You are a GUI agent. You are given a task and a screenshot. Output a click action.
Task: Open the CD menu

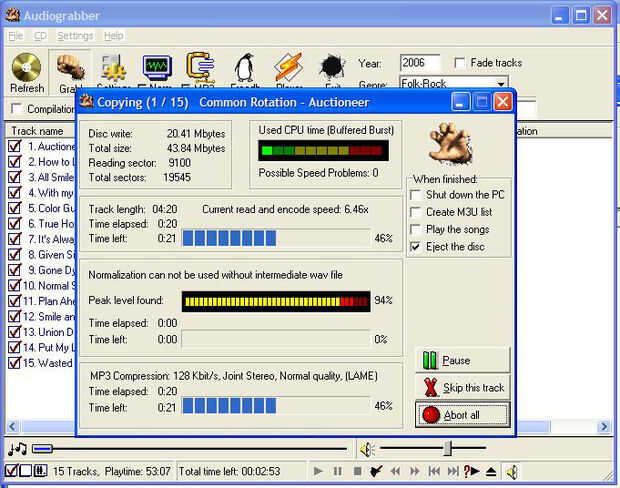pos(40,36)
